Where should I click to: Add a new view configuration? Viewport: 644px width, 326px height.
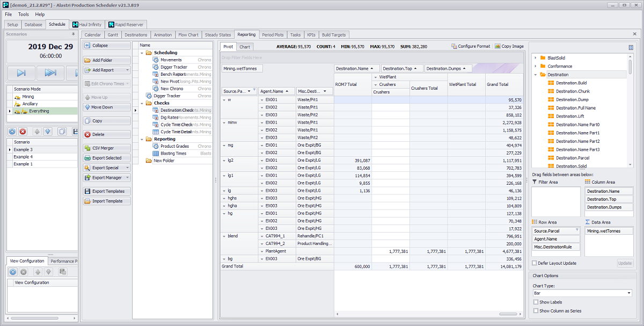[13, 272]
